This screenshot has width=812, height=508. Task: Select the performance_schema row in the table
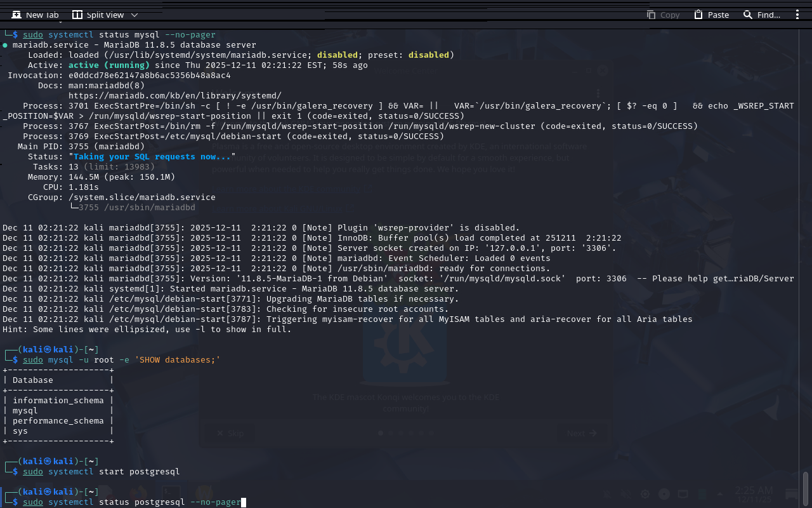point(58,420)
